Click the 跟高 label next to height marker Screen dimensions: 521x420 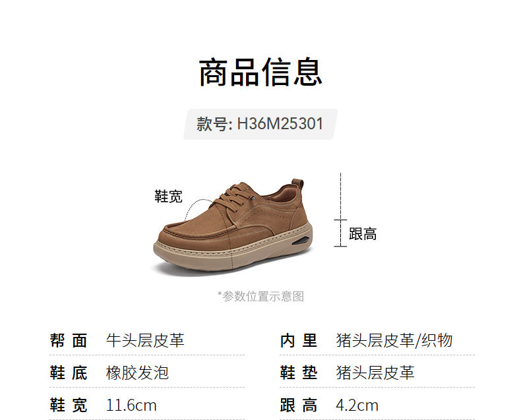click(363, 234)
